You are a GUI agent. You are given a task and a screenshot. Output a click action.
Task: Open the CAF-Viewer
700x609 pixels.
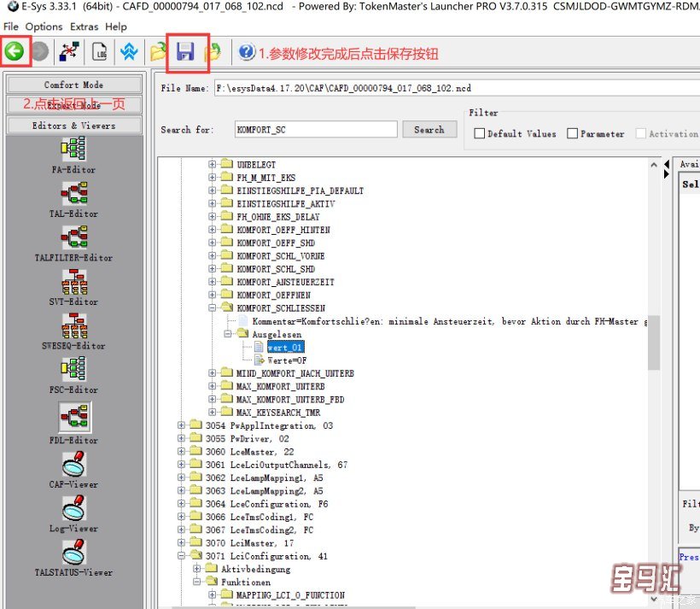point(73,470)
